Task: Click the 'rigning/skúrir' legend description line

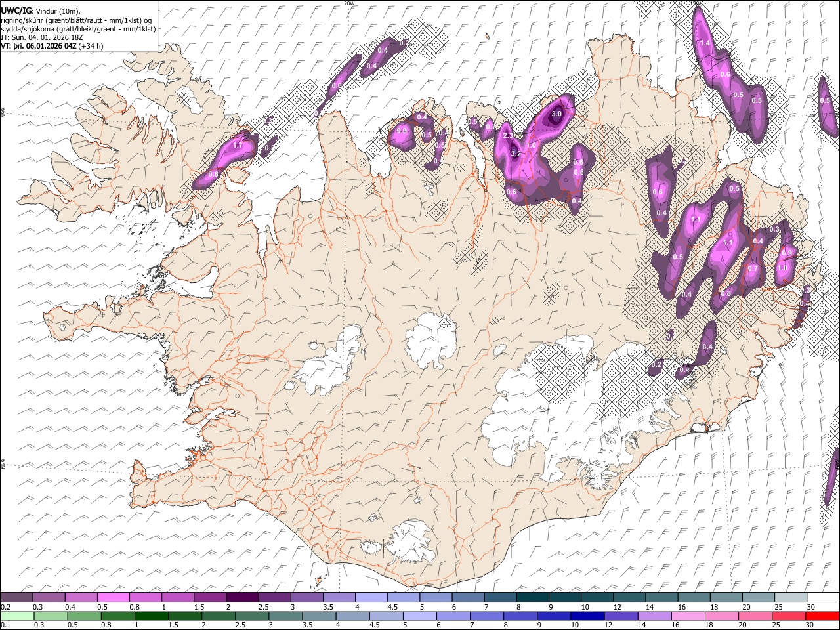Action: (x=76, y=20)
